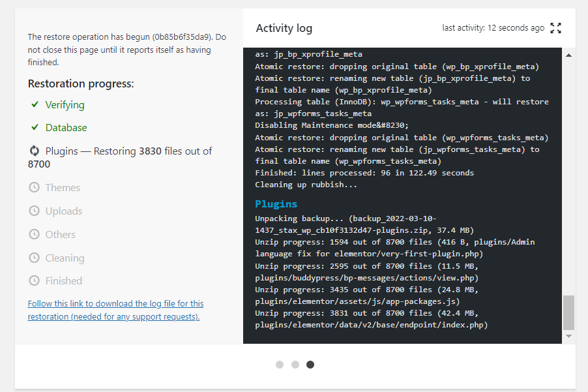Click the clock icon beside Others

(x=34, y=234)
